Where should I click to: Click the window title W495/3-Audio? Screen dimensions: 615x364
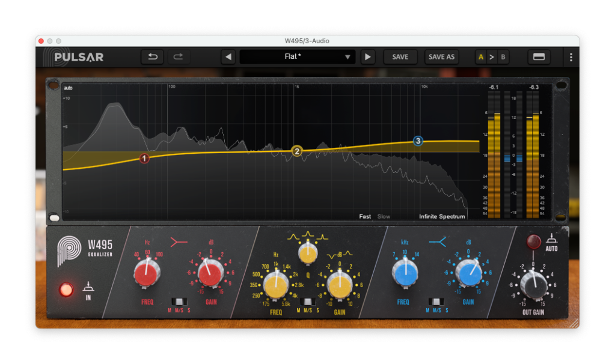pos(307,41)
